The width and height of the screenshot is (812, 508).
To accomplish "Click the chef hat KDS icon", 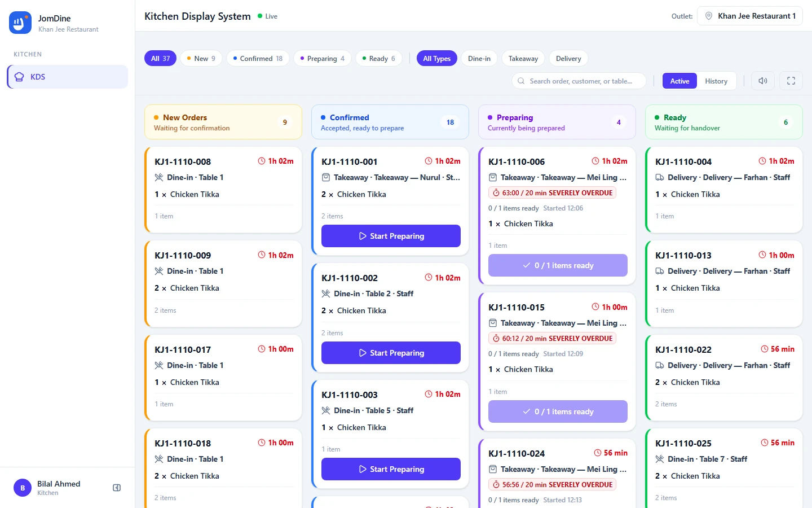I will pos(19,77).
